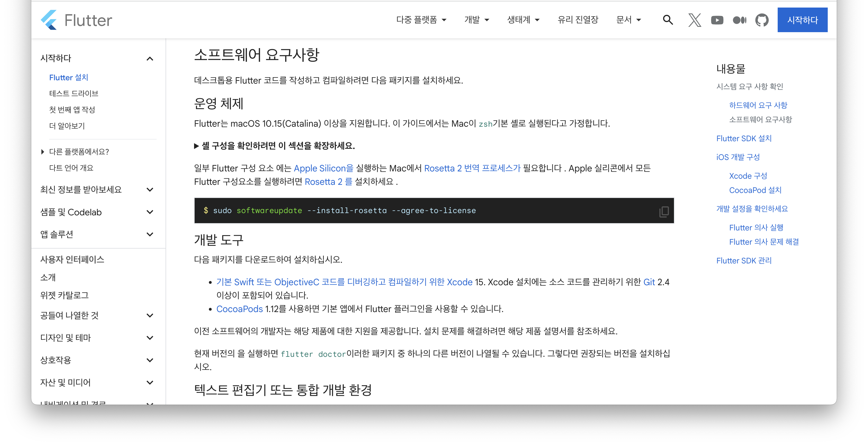Click the Flutter logo icon
This screenshot has height=446, width=868.
pos(49,20)
